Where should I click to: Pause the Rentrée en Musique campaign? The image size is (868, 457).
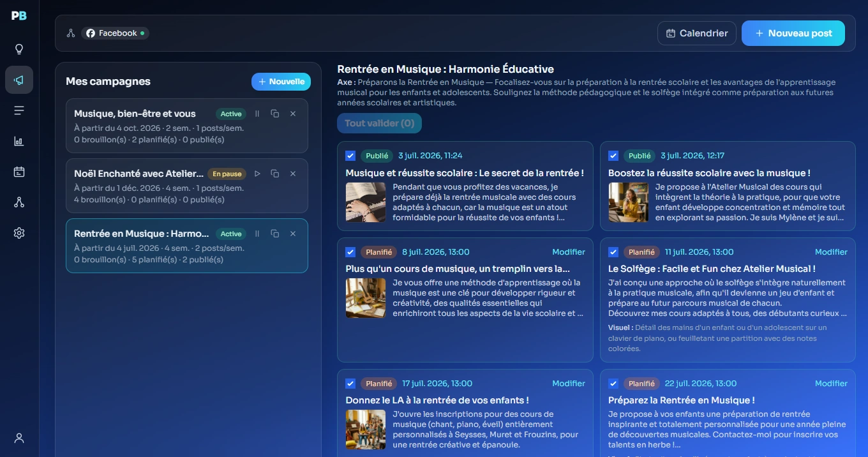coord(257,234)
